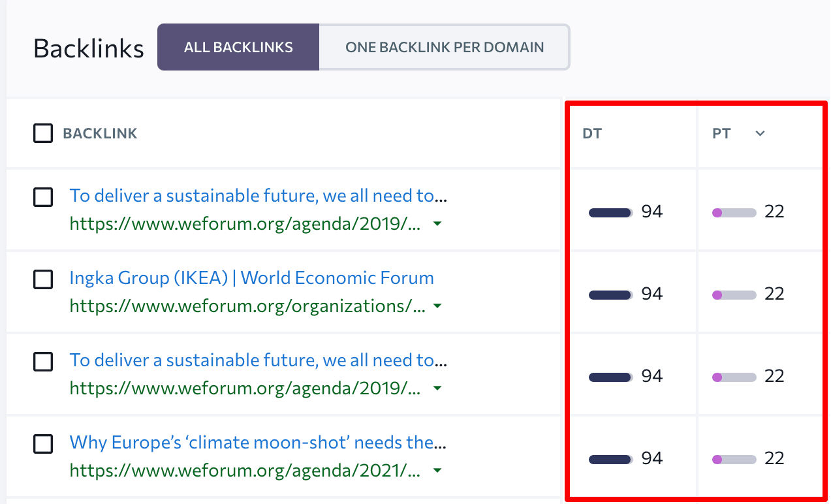
Task: Expand URL dropdown for weforum.org/agenda/2021/ row
Action: coord(437,471)
